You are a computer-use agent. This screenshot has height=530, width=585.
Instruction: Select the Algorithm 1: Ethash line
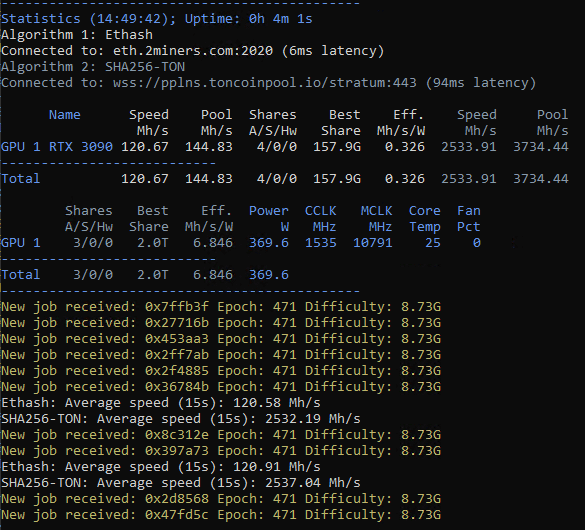77,35
